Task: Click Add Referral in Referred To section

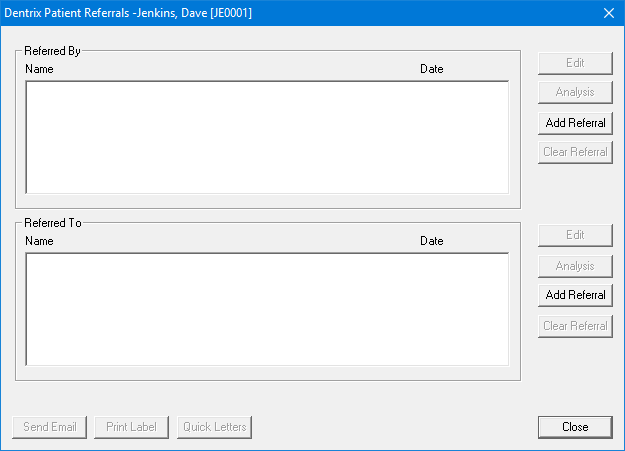Action: click(x=575, y=295)
